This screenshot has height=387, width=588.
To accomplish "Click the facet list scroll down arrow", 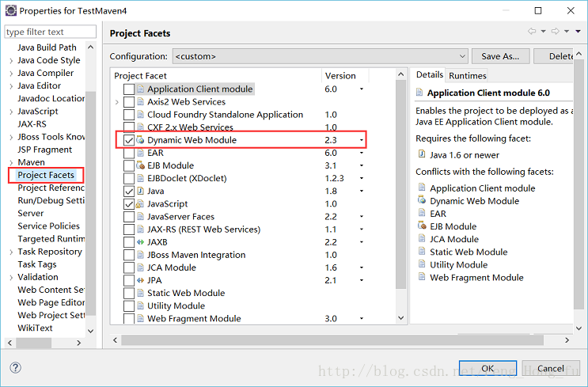I will 401,318.
